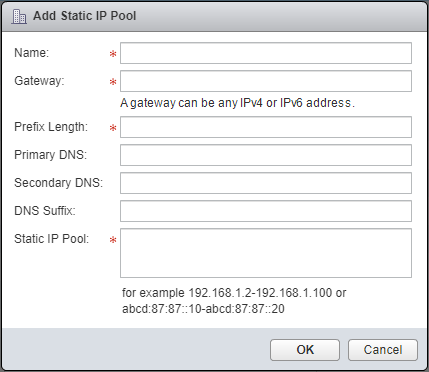Place cursor in the Primary DNS field
Viewport: 429px width, 372px height.
[266, 155]
